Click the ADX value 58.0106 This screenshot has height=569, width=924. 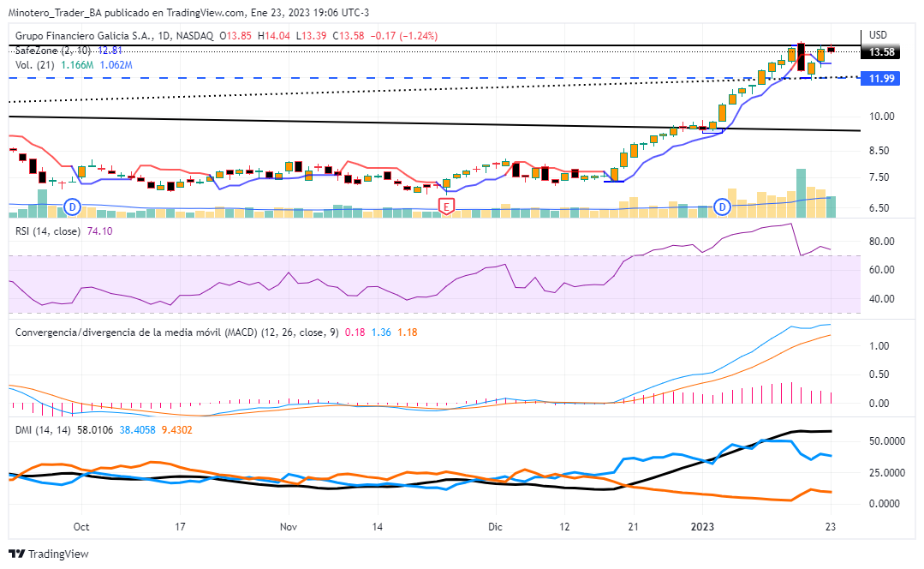tap(95, 430)
